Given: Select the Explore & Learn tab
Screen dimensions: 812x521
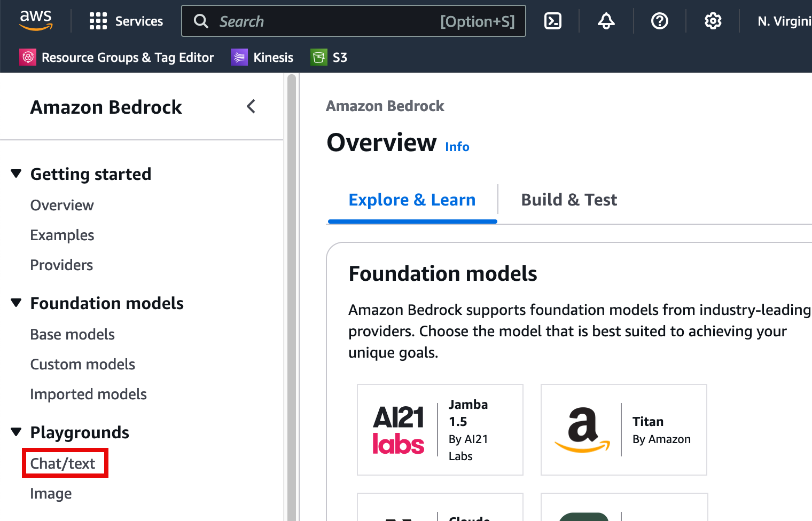Looking at the screenshot, I should (412, 200).
